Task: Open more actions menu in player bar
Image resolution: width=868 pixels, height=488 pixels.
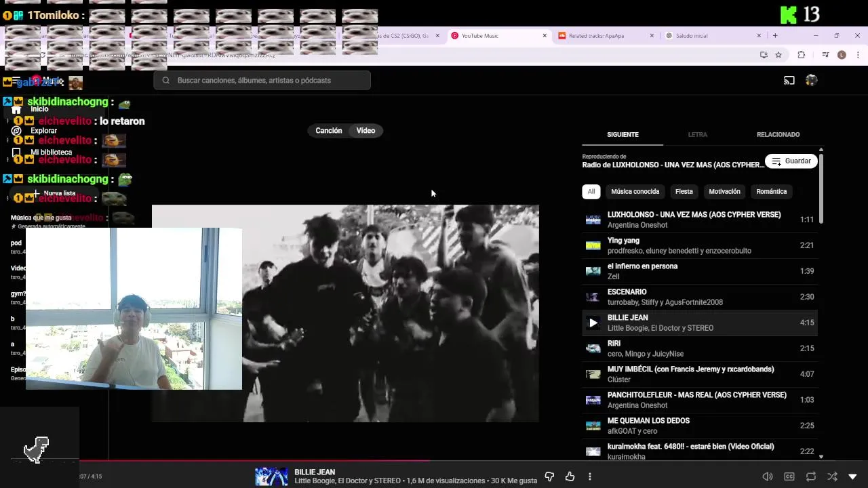Action: [x=590, y=477]
